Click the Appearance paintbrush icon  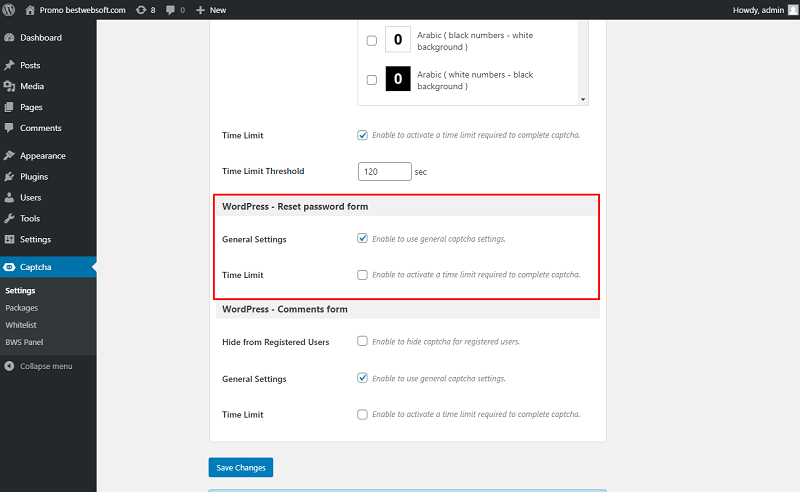(x=9, y=156)
